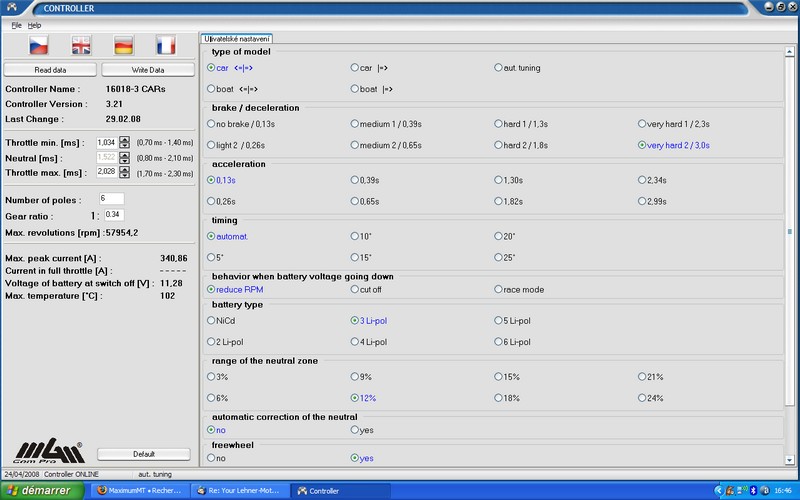
Task: Click the German flag language icon
Action: click(x=123, y=45)
